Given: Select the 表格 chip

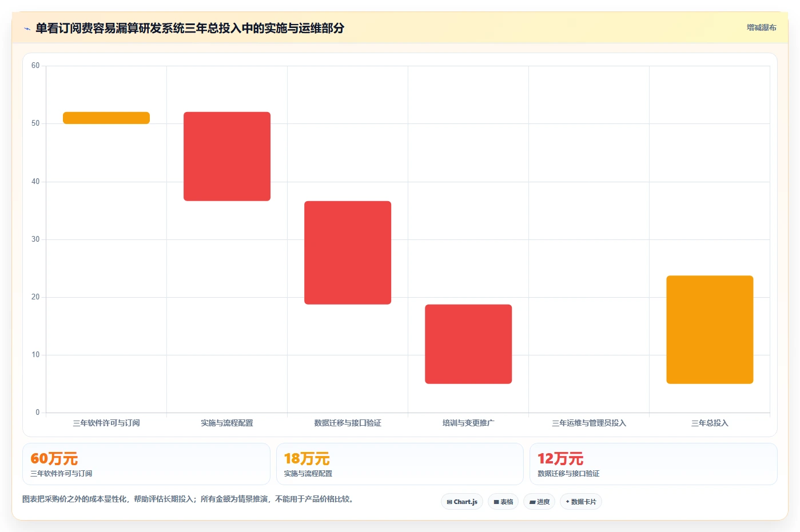Looking at the screenshot, I should [x=503, y=502].
